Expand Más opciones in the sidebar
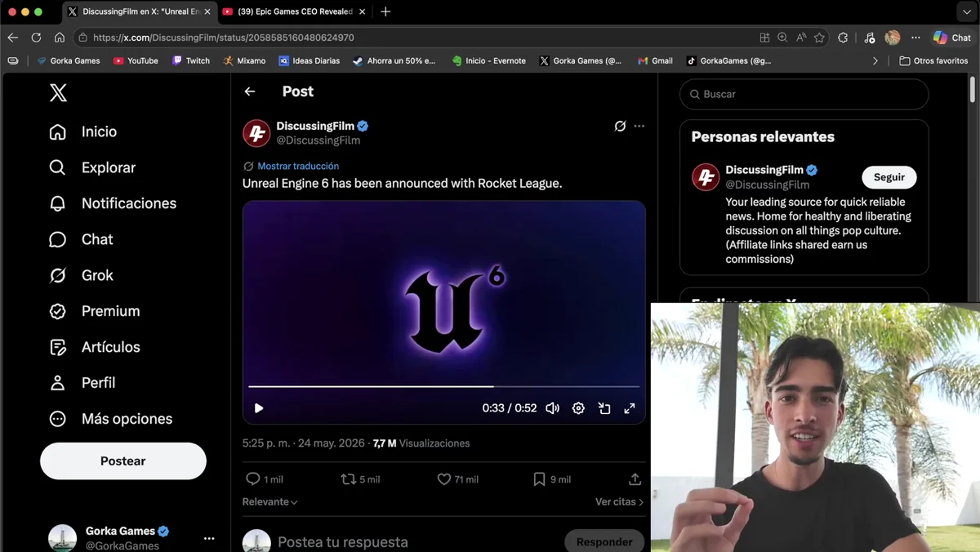The width and height of the screenshot is (980, 552). 111,419
